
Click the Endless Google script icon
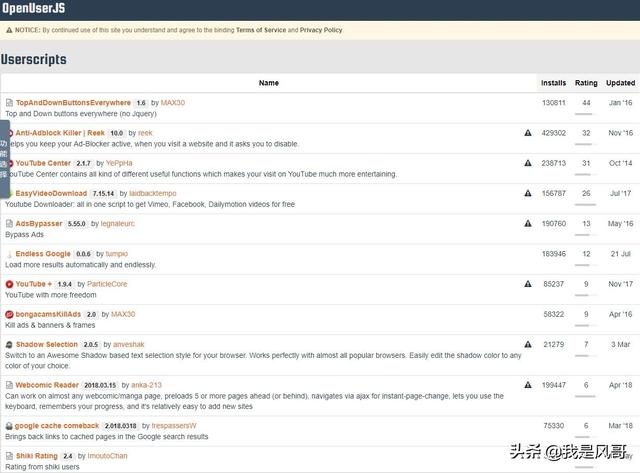pos(9,254)
